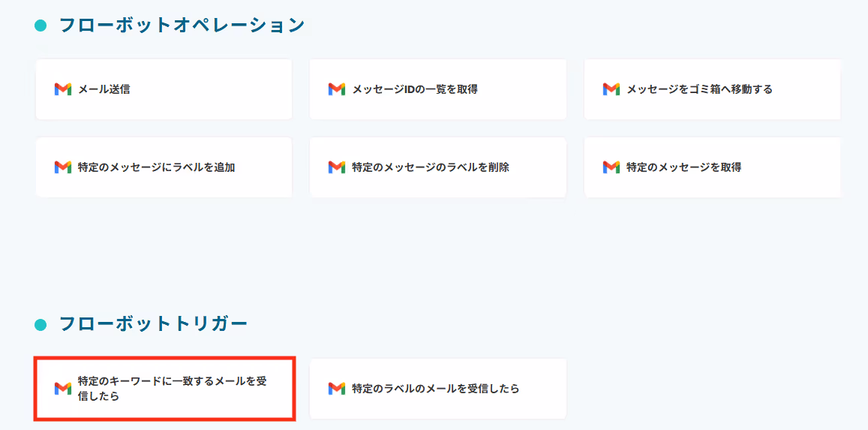This screenshot has height=430, width=868.
Task: Click Gmail icon beside 特定のメッセージのラベルを削除
Action: pyautogui.click(x=337, y=167)
